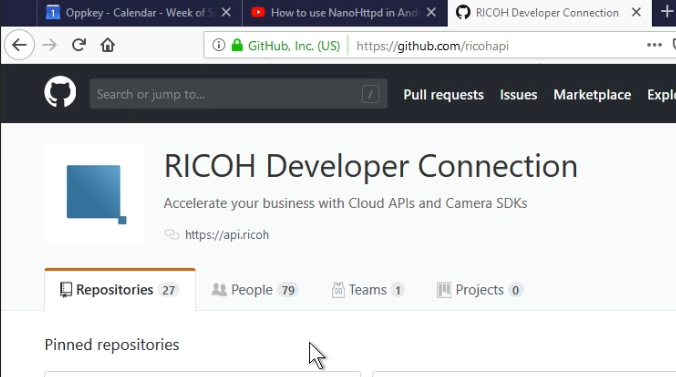Click the People tab icon
This screenshot has width=676, height=377.
[219, 289]
